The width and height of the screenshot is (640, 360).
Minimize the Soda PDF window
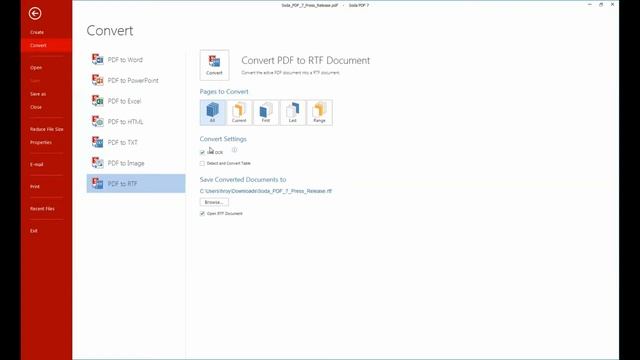pos(590,4)
